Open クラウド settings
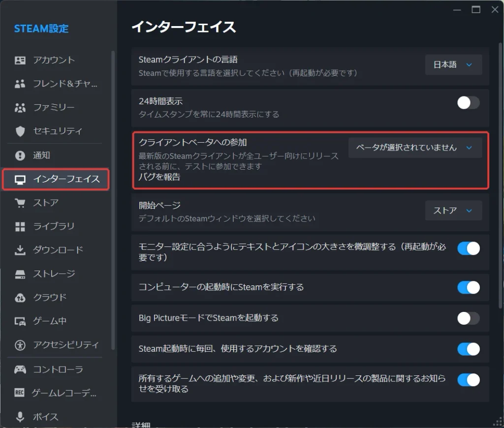This screenshot has height=428, width=504. tap(56, 298)
